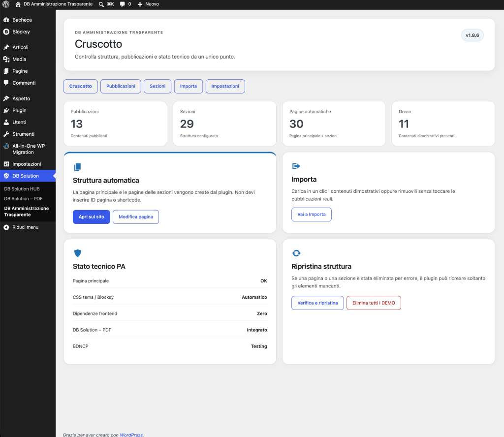504x437 pixels.
Task: Click Elimina tutti i DEMO button
Action: (x=374, y=303)
